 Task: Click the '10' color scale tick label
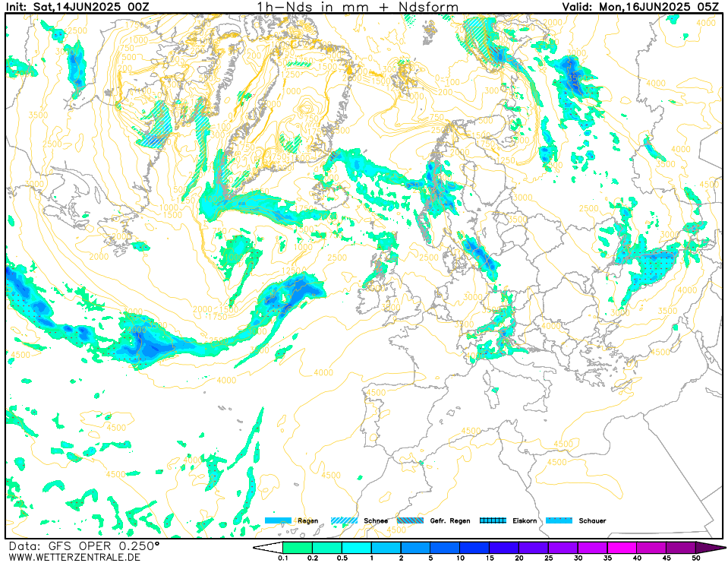click(x=460, y=558)
